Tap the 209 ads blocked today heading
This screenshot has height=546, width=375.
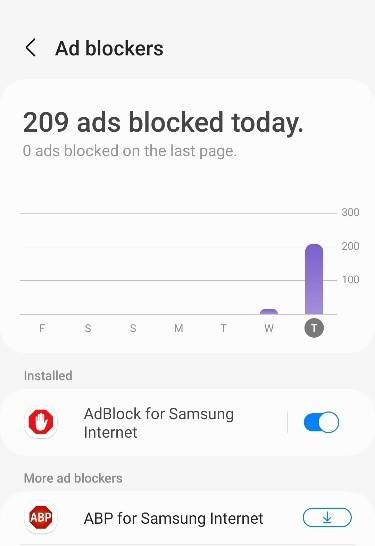tap(163, 122)
